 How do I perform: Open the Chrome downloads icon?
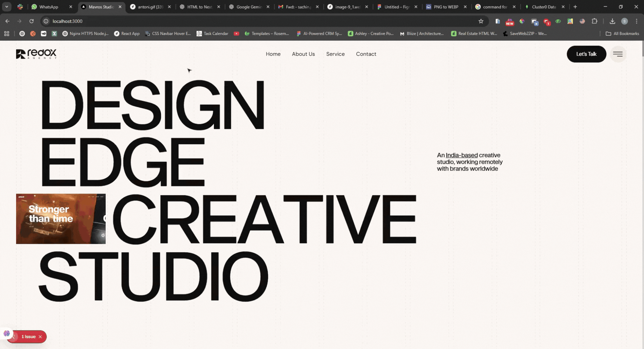point(612,21)
